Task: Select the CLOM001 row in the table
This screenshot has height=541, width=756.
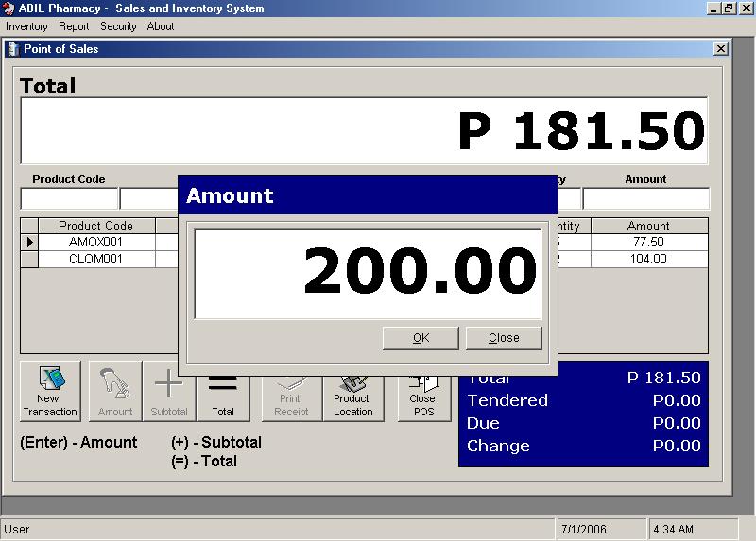Action: [x=95, y=259]
